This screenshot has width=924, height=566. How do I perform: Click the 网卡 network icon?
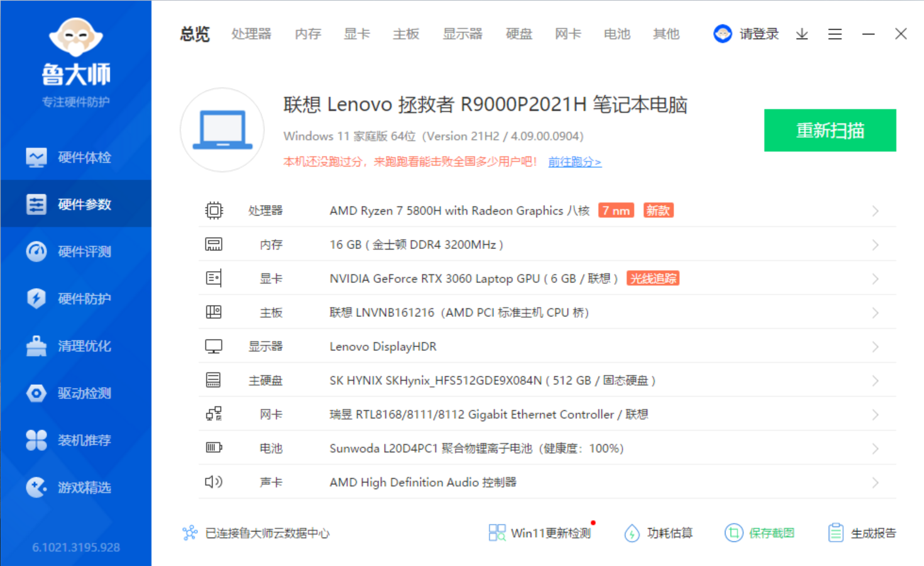[x=214, y=414]
